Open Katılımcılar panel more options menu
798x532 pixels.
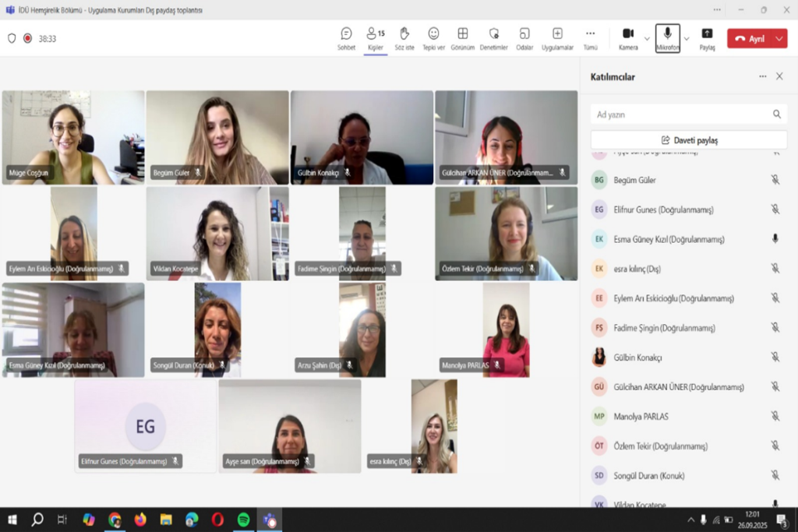click(763, 76)
